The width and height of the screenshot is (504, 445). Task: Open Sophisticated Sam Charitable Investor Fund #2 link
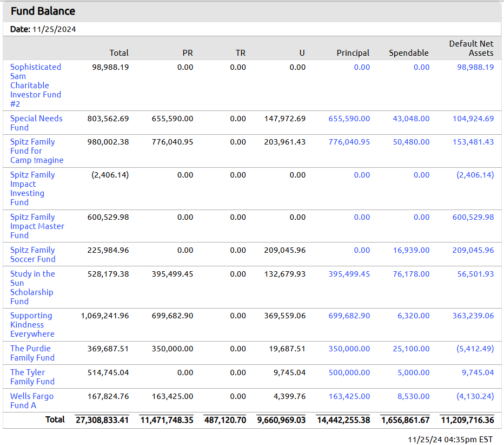click(35, 86)
